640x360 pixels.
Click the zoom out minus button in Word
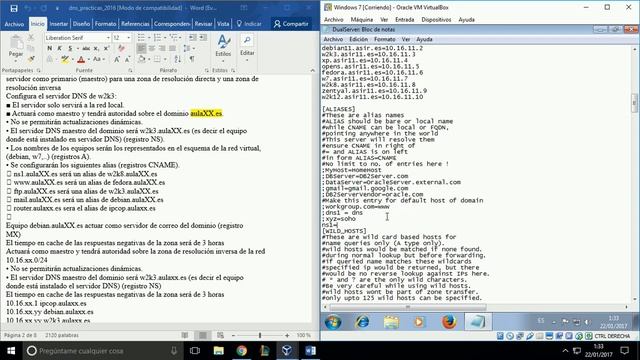coord(233,336)
